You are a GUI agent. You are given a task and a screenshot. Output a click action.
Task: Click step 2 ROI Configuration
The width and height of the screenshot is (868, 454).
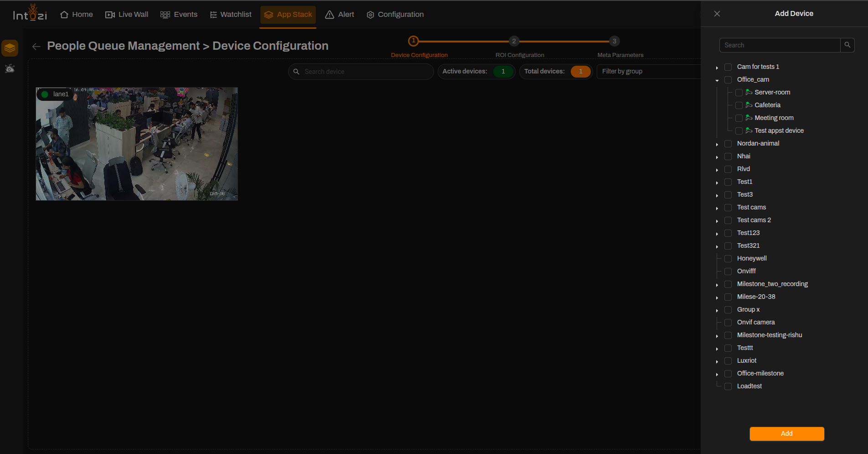click(x=514, y=41)
